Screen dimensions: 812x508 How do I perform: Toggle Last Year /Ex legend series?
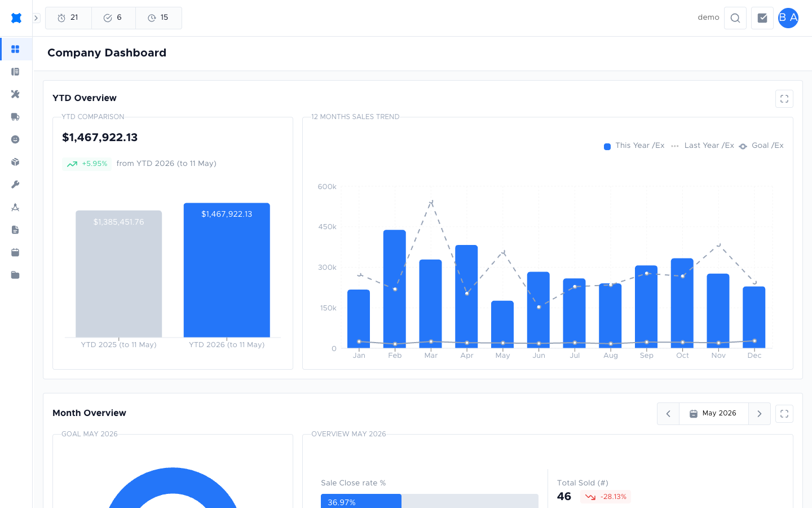coord(703,146)
